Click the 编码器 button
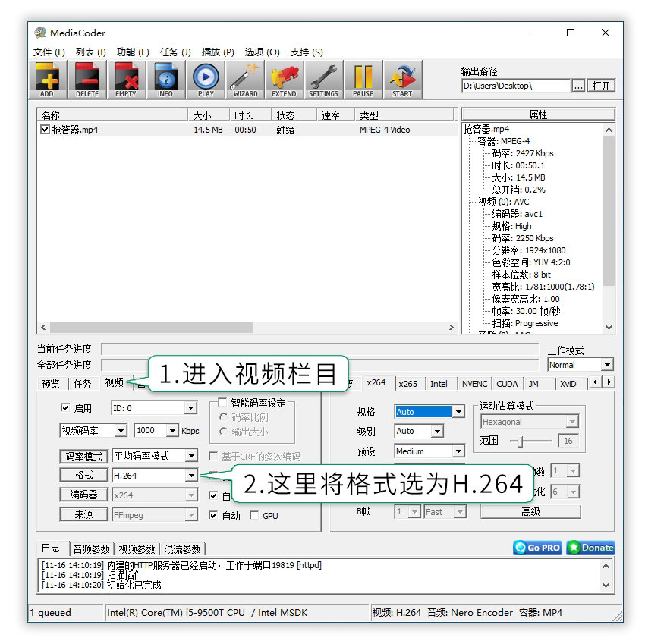 click(83, 495)
